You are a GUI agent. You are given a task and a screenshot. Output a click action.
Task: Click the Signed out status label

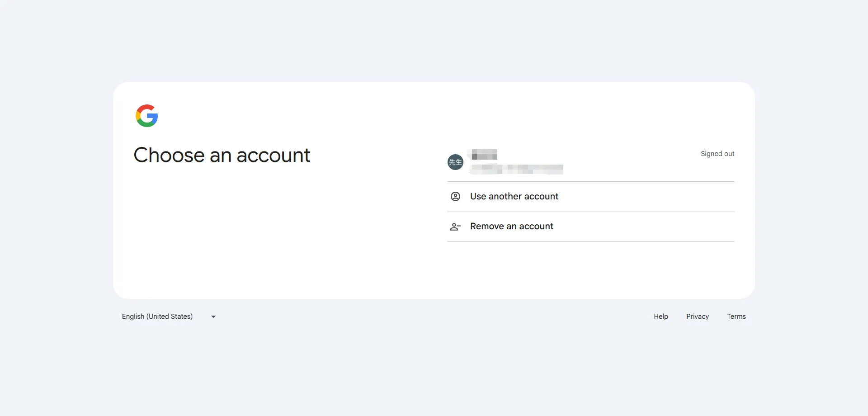(717, 154)
